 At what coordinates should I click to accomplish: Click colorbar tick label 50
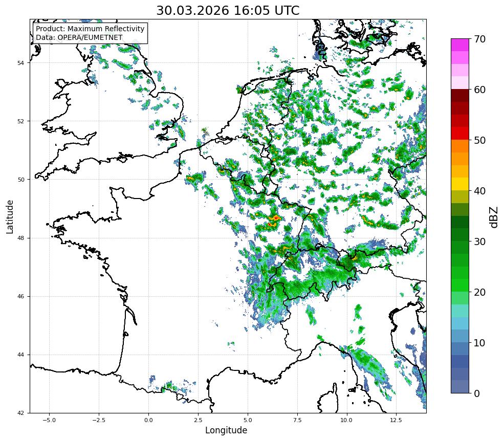(479, 141)
